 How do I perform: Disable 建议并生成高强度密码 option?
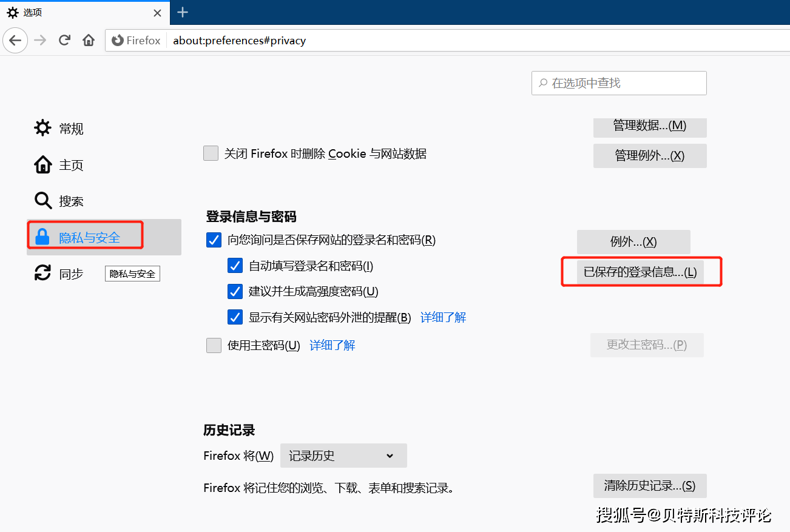click(x=235, y=291)
